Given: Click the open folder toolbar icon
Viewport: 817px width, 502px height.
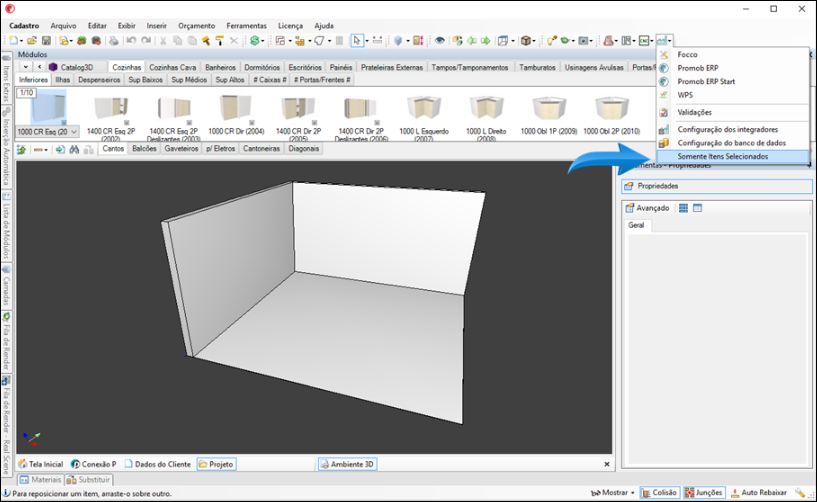Looking at the screenshot, I should [x=32, y=40].
